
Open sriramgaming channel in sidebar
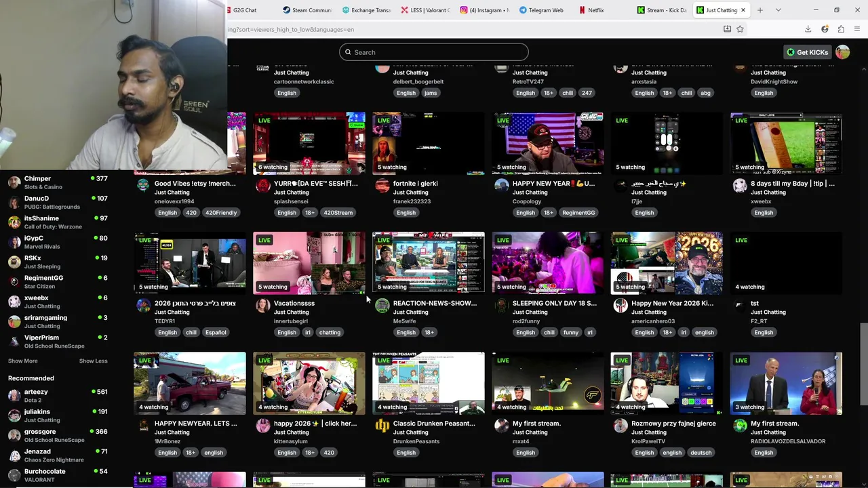click(58, 321)
